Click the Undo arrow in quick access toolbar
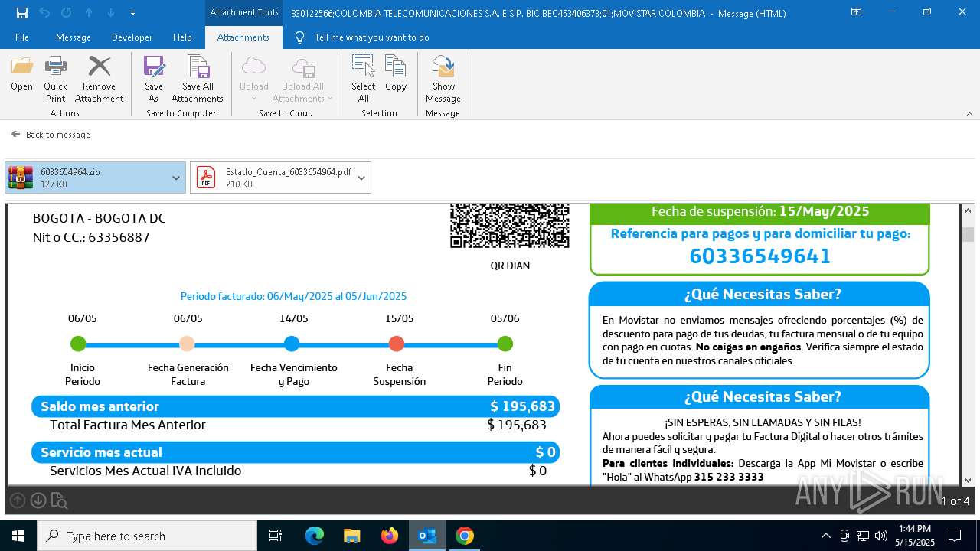The width and height of the screenshot is (980, 551). [x=44, y=12]
